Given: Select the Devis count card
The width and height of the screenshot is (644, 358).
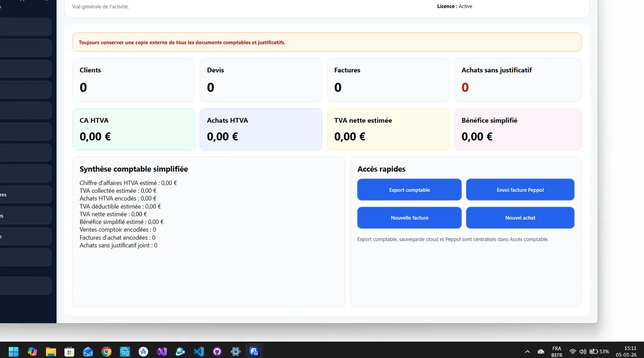Looking at the screenshot, I should [261, 80].
